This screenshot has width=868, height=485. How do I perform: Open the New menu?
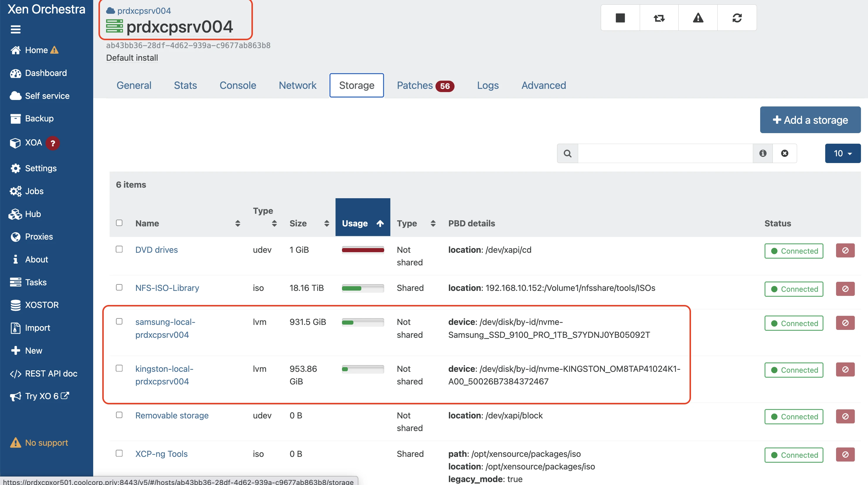[26, 350]
